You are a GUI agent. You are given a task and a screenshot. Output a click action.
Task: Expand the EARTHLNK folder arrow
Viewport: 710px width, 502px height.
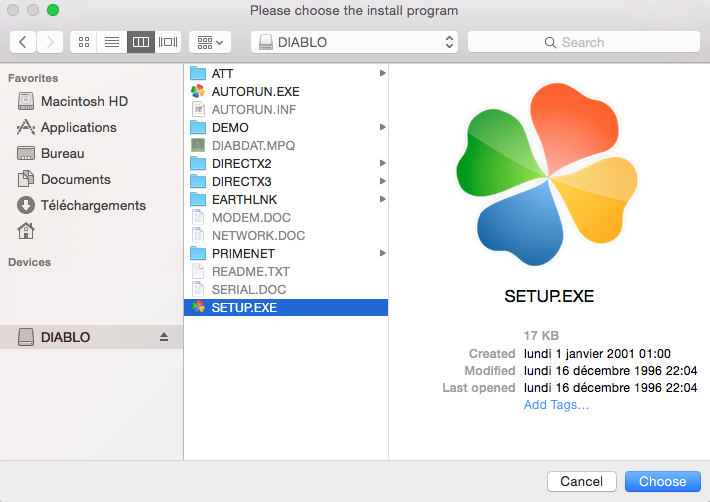coord(383,199)
